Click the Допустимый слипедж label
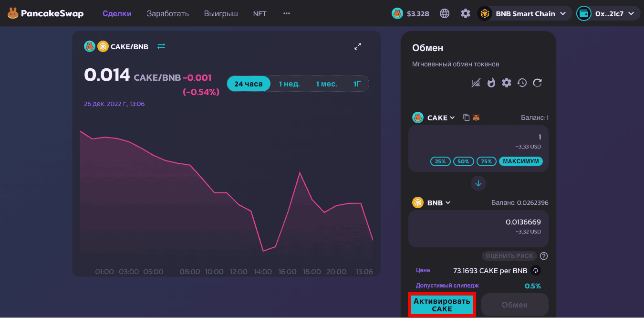The height and width of the screenshot is (319, 644). [x=447, y=286]
